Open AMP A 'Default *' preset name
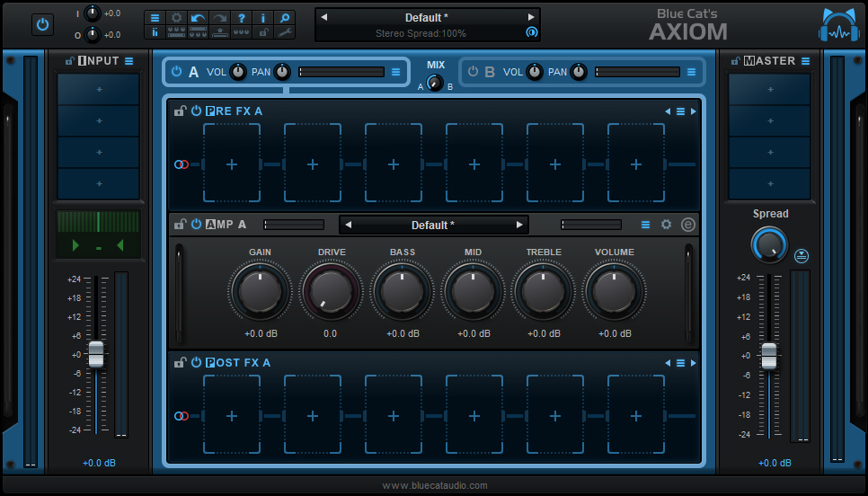Screen dimensions: 868x496 click(x=433, y=225)
